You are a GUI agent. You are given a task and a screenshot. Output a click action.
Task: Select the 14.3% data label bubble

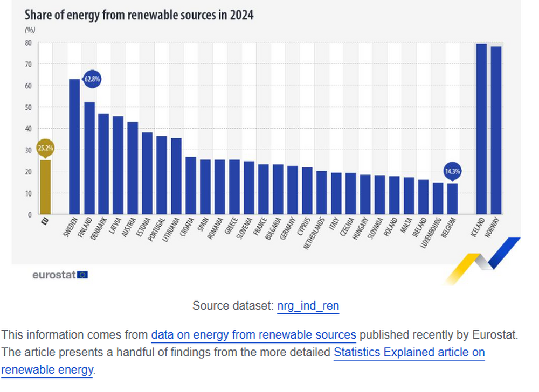(453, 171)
